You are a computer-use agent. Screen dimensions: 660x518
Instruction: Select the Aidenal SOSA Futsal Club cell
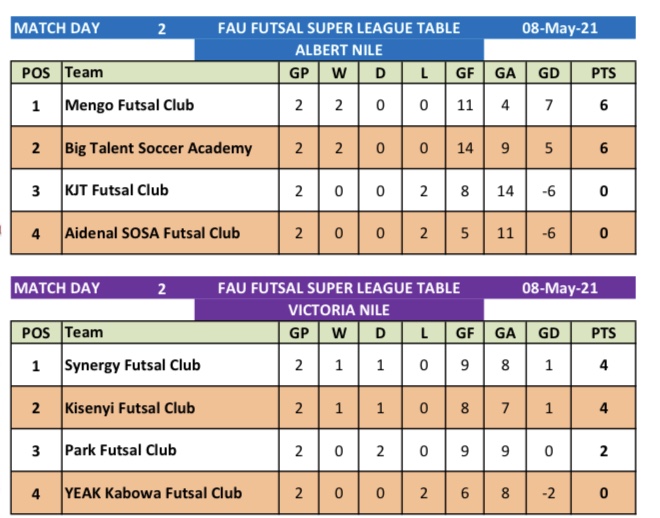pyautogui.click(x=152, y=233)
